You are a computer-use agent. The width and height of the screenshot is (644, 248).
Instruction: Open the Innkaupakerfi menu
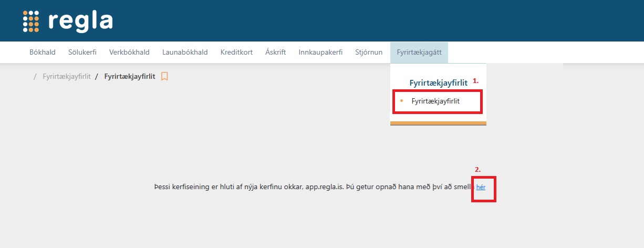(320, 52)
